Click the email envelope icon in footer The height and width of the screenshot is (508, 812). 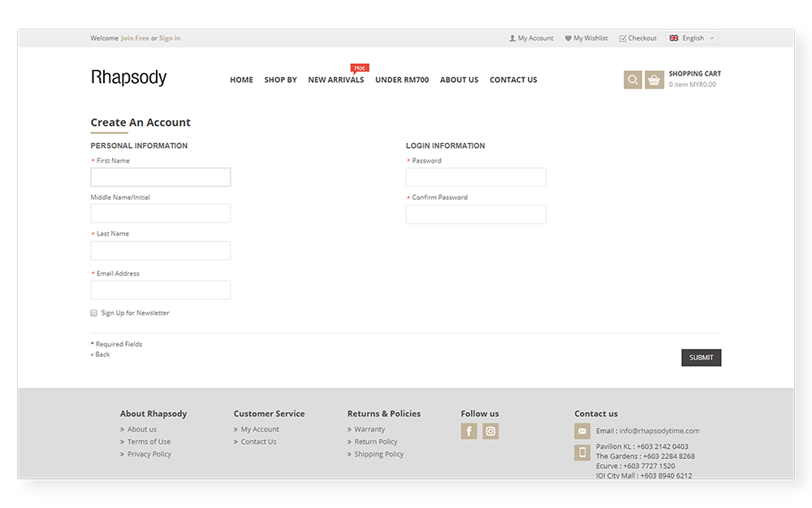tap(582, 431)
